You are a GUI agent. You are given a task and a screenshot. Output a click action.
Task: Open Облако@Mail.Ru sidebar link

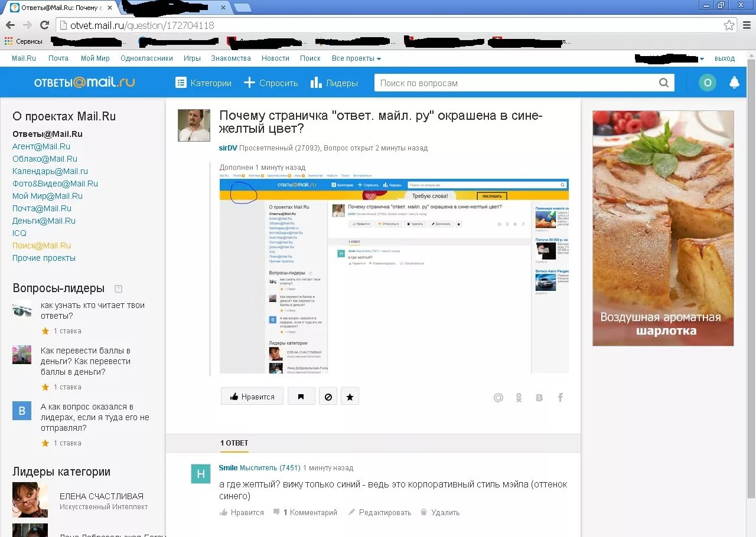tap(45, 159)
